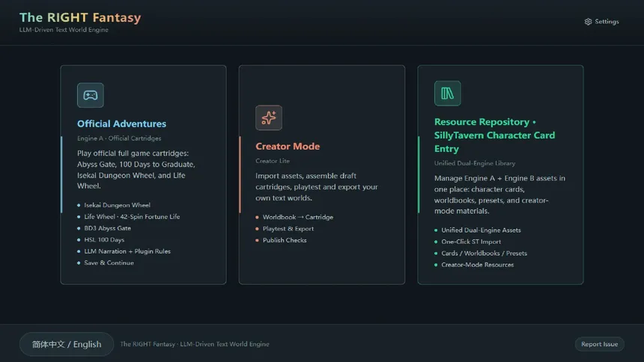
Task: Toggle the 简体中文 / English language switch
Action: point(67,344)
